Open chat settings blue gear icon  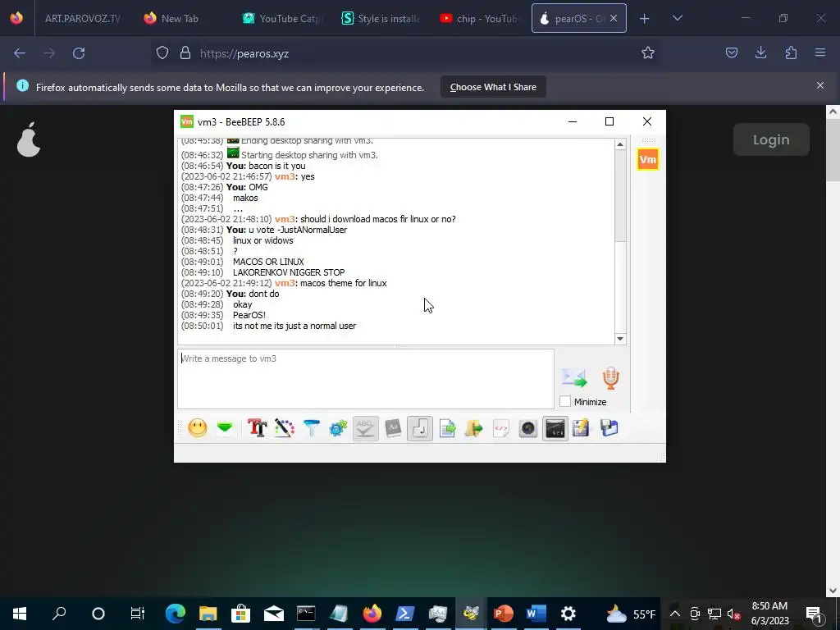click(x=339, y=428)
